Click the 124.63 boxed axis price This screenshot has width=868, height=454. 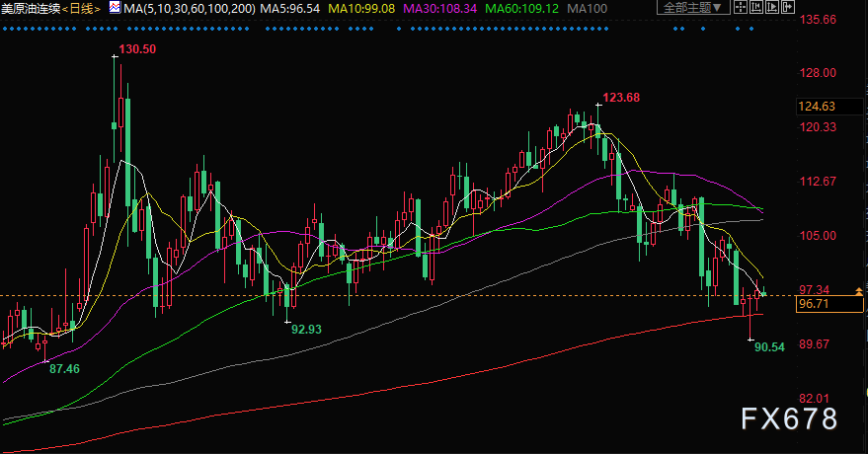817,107
